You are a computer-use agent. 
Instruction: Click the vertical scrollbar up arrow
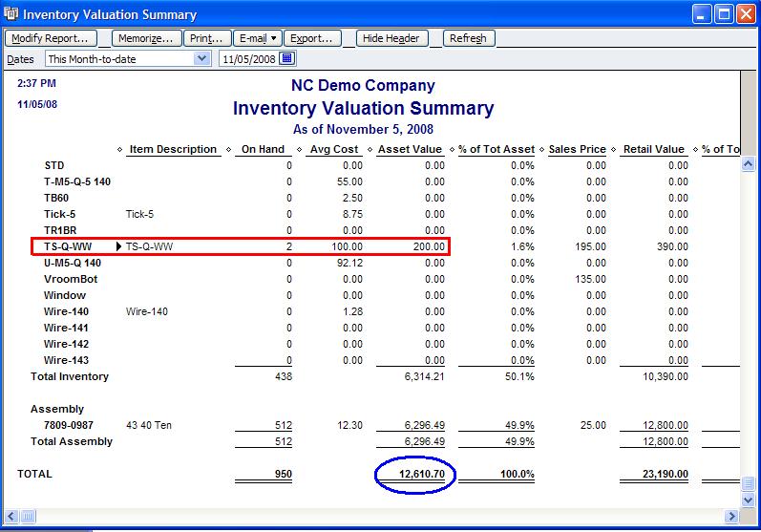[749, 164]
